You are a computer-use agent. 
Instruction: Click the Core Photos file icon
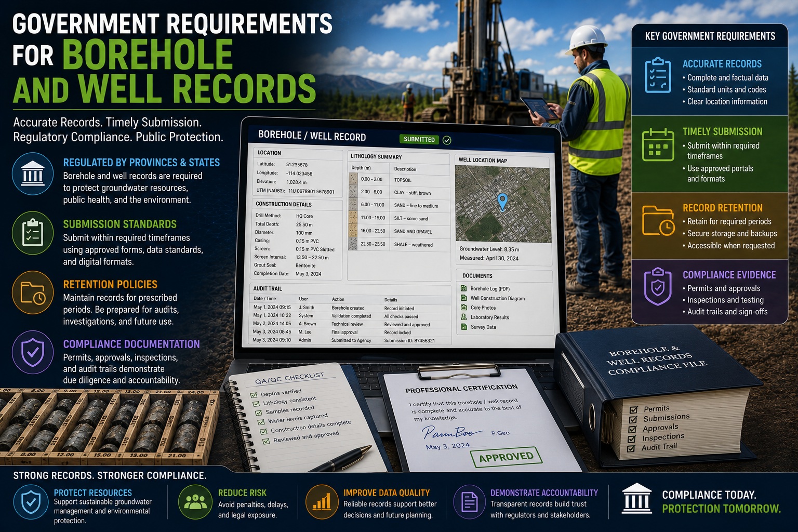pyautogui.click(x=464, y=308)
